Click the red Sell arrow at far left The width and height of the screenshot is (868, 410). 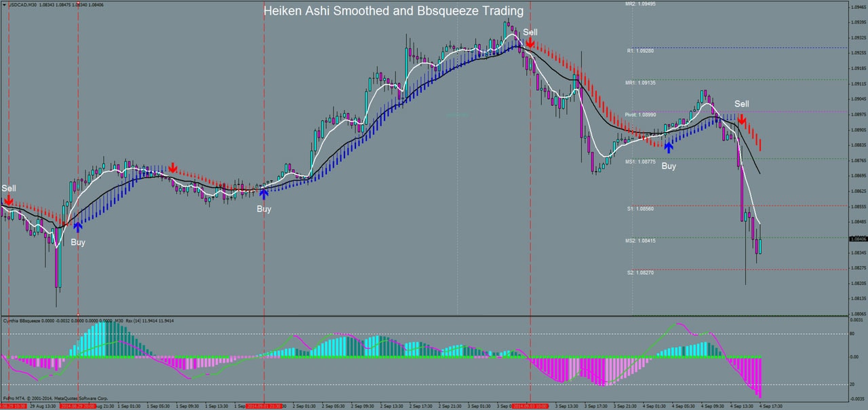click(x=8, y=200)
